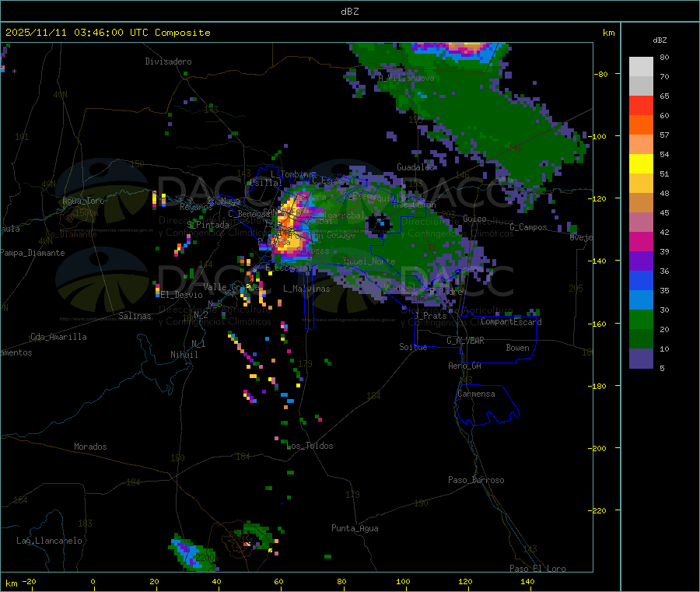Select the light blue 35 dBZ legend swatch
This screenshot has height=592, width=700.
[x=641, y=300]
